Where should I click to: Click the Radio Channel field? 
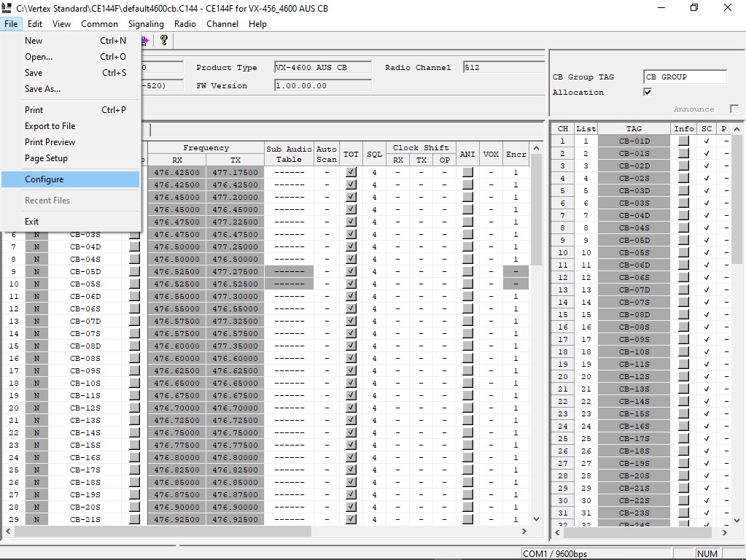[504, 67]
